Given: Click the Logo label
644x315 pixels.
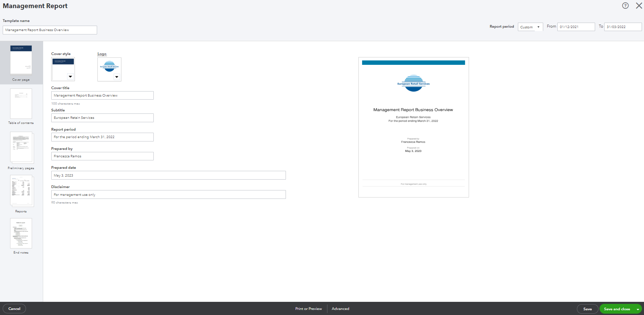Looking at the screenshot, I should click(x=102, y=54).
